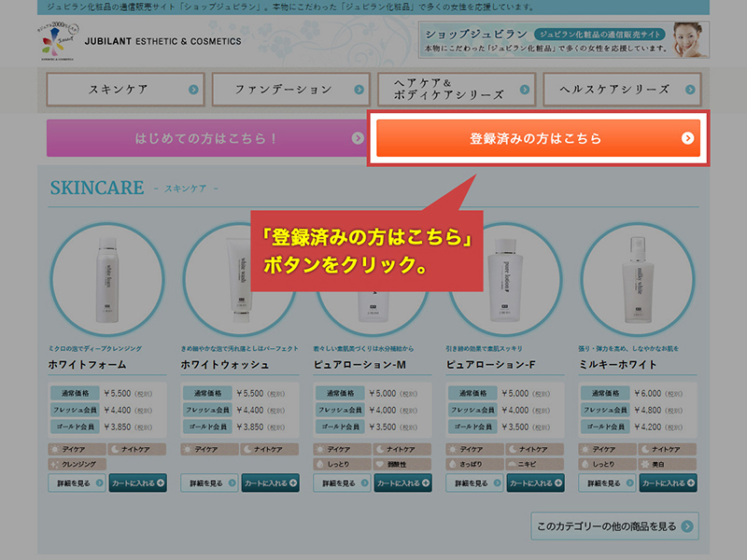Screen dimensions: 747x560
Task: Click the はじめての方はこちら！ button
Action: click(x=206, y=138)
